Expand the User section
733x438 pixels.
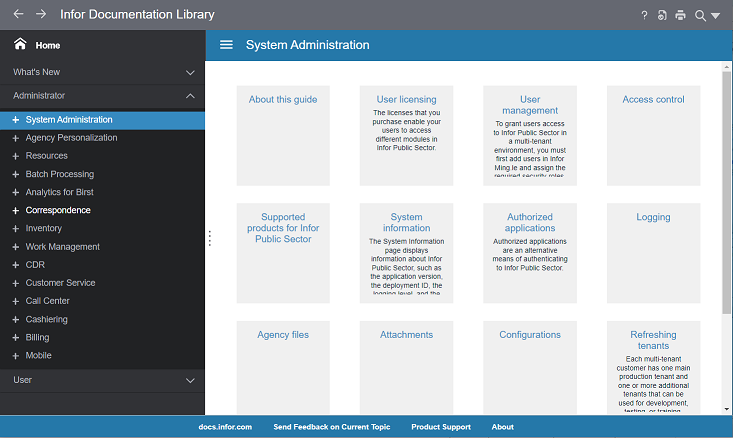190,381
